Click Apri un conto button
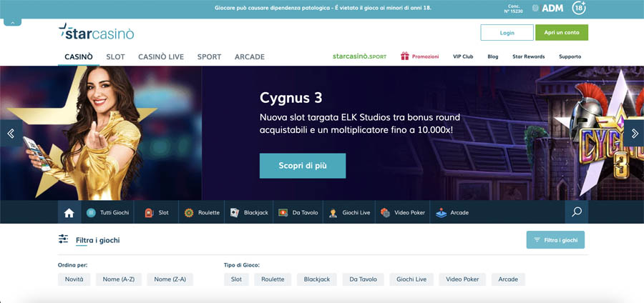644x303 pixels. point(562,33)
